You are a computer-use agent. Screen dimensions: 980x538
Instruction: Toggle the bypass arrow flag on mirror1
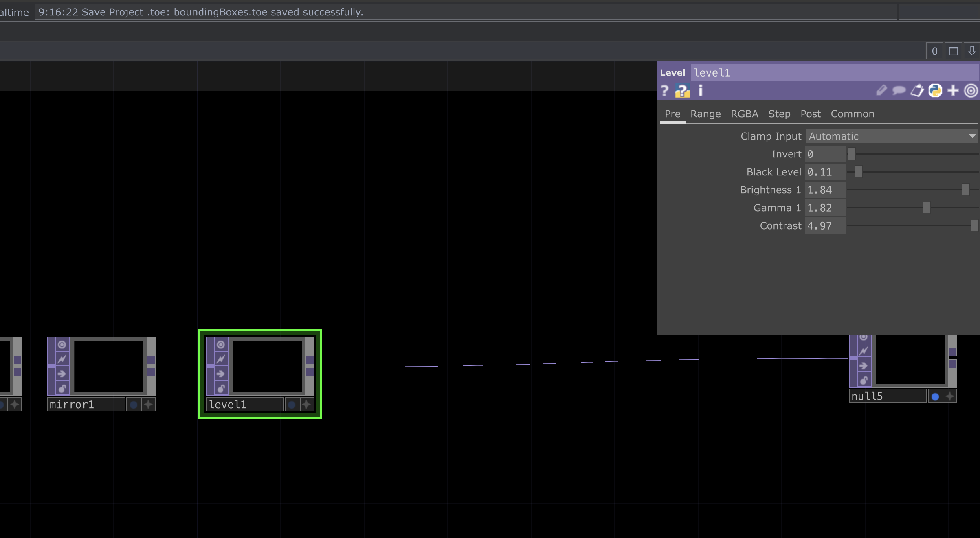[62, 374]
